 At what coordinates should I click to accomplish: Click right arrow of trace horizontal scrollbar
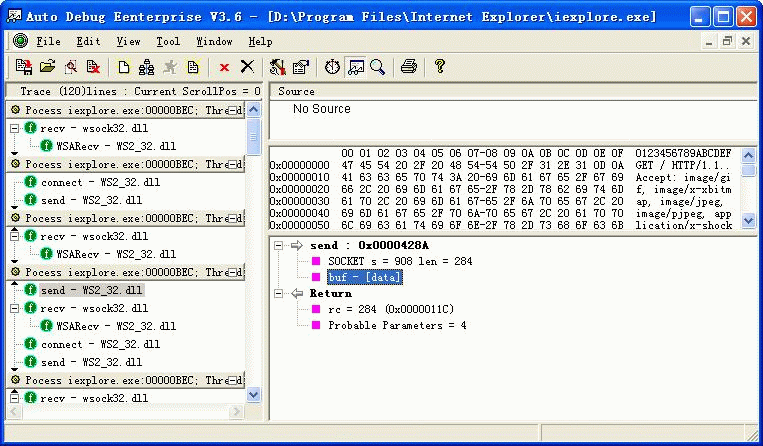(236, 411)
